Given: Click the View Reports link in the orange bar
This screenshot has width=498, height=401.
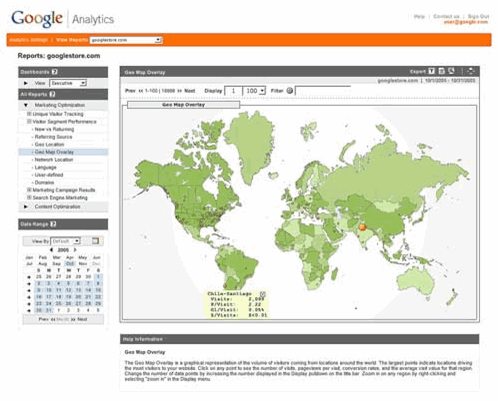Looking at the screenshot, I should coord(72,40).
